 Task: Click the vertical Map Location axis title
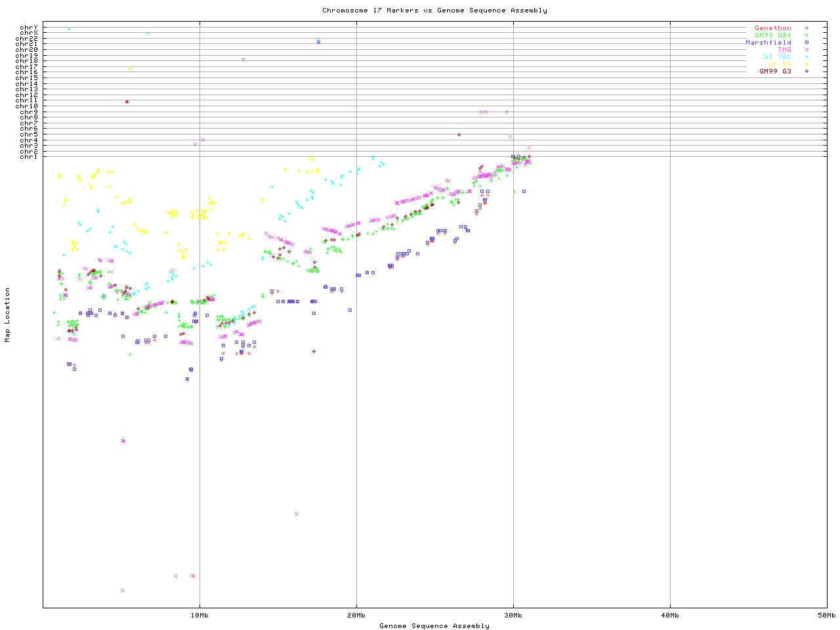(x=8, y=315)
